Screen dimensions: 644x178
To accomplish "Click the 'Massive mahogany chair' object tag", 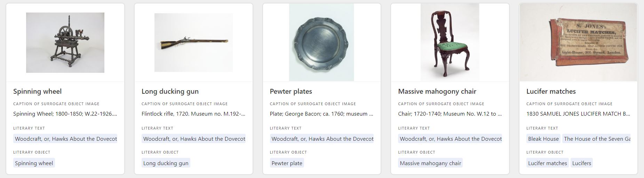I will (x=430, y=163).
